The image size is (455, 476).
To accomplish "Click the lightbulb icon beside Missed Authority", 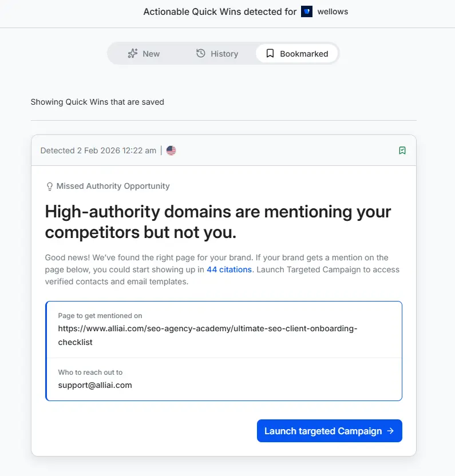I will click(x=50, y=186).
